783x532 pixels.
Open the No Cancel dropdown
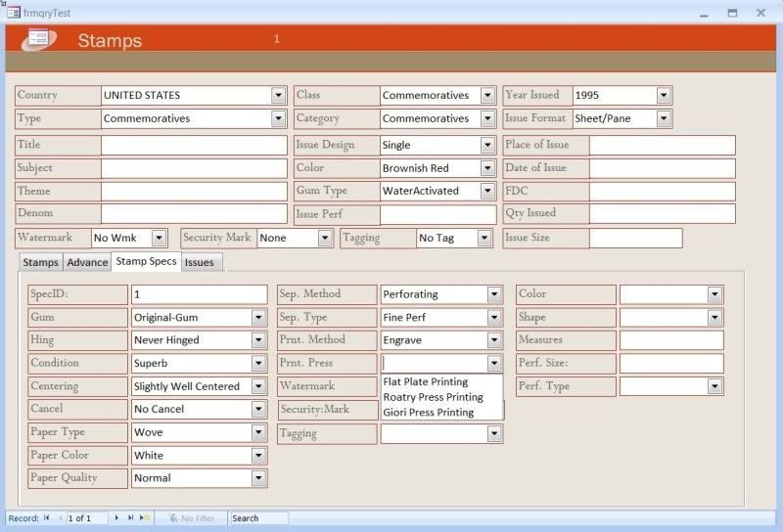258,409
